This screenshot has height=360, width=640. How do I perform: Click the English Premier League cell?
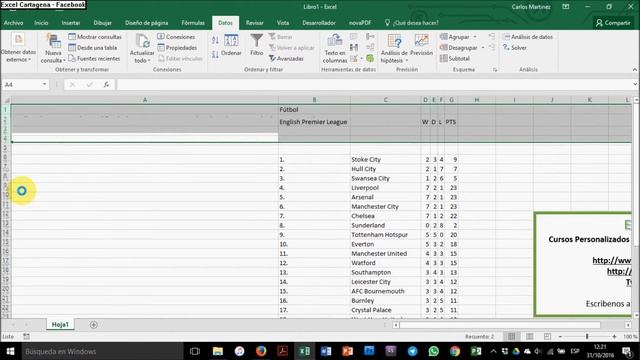tap(313, 122)
